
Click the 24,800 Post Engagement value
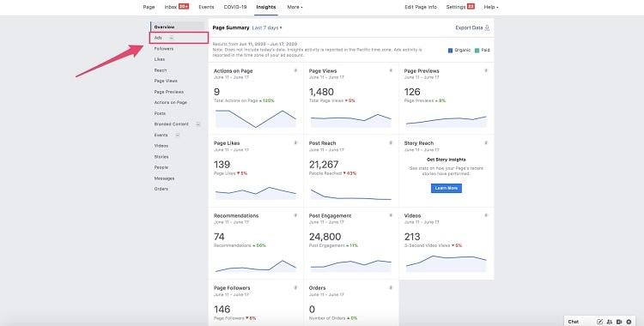point(325,237)
